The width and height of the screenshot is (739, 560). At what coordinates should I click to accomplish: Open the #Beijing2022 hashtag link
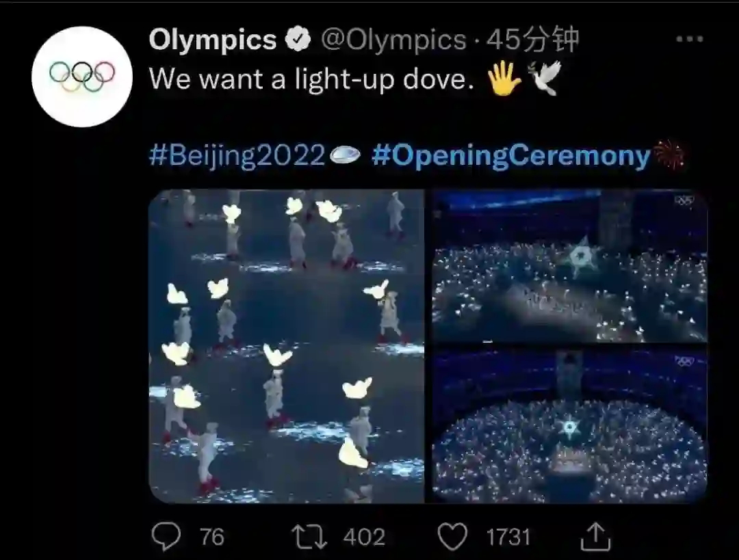point(237,156)
